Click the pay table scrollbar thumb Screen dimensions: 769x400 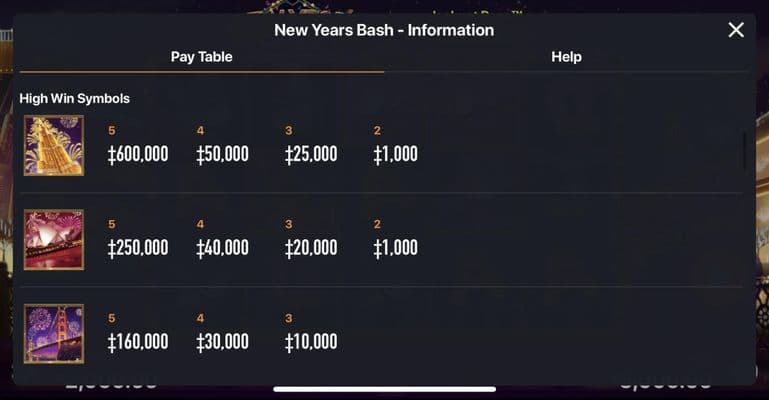point(745,150)
